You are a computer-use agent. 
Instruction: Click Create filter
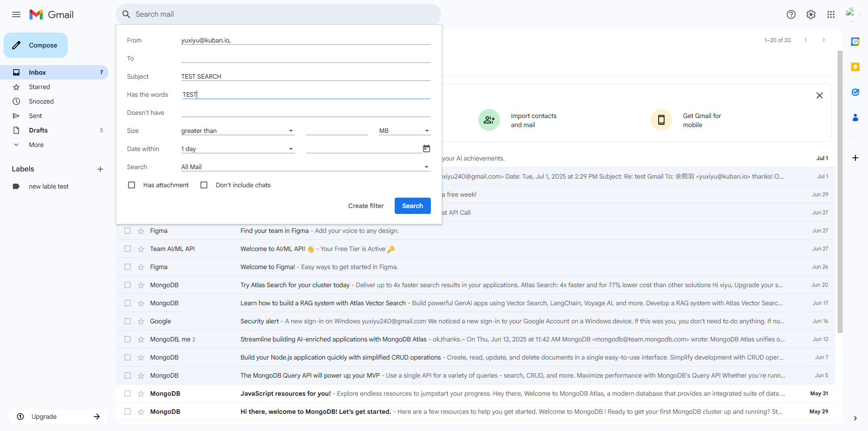[x=366, y=206]
